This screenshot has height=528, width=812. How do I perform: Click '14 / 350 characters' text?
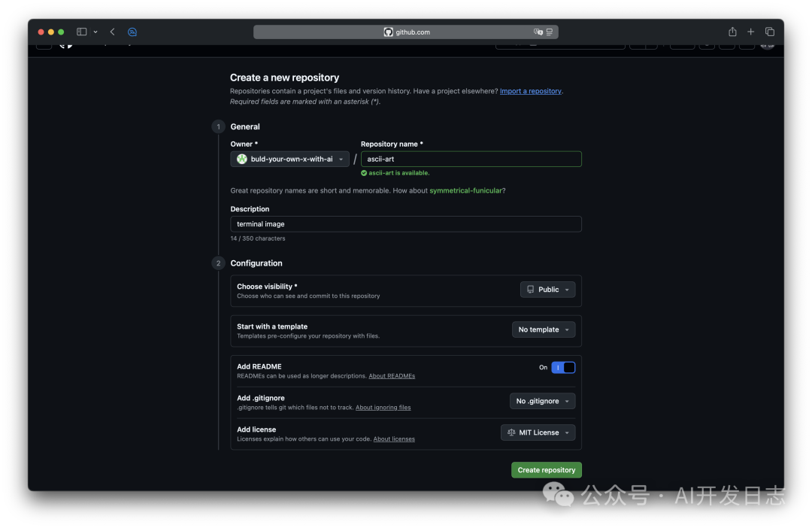[x=257, y=238]
